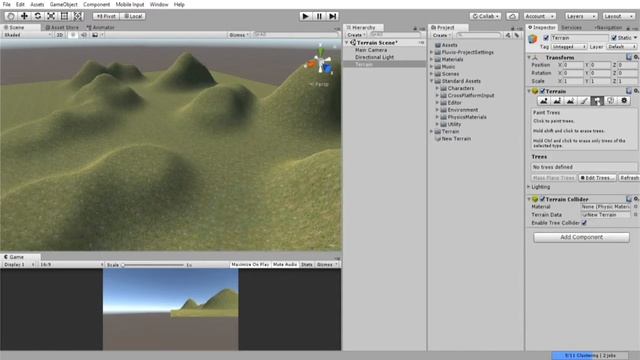Click the GameObject cube icon in Inspector

[x=533, y=39]
